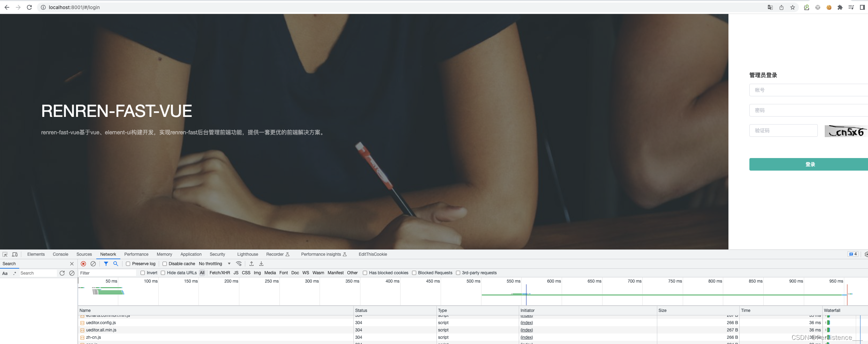The height and width of the screenshot is (344, 868).
Task: Open the media control playlist icon
Action: 851,7
